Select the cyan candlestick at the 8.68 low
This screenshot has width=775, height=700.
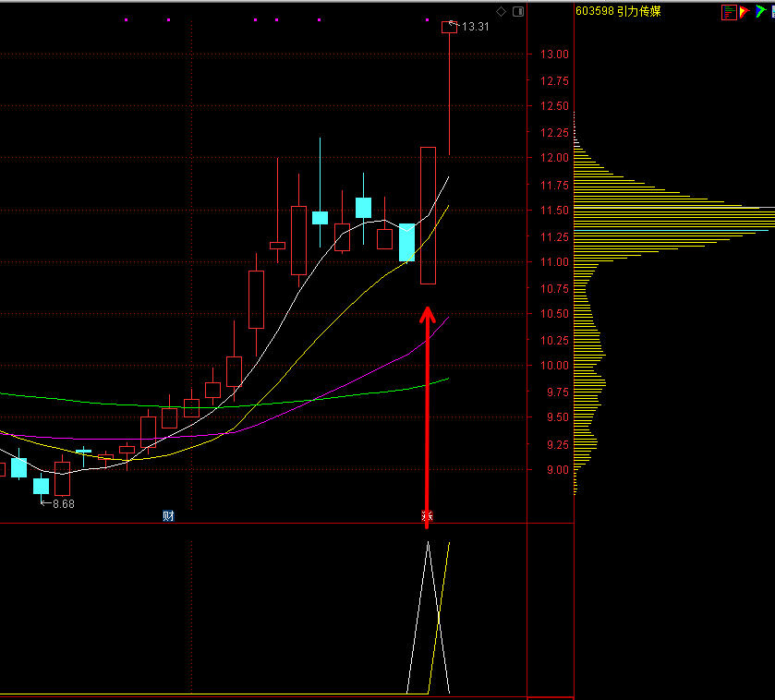pyautogui.click(x=41, y=486)
